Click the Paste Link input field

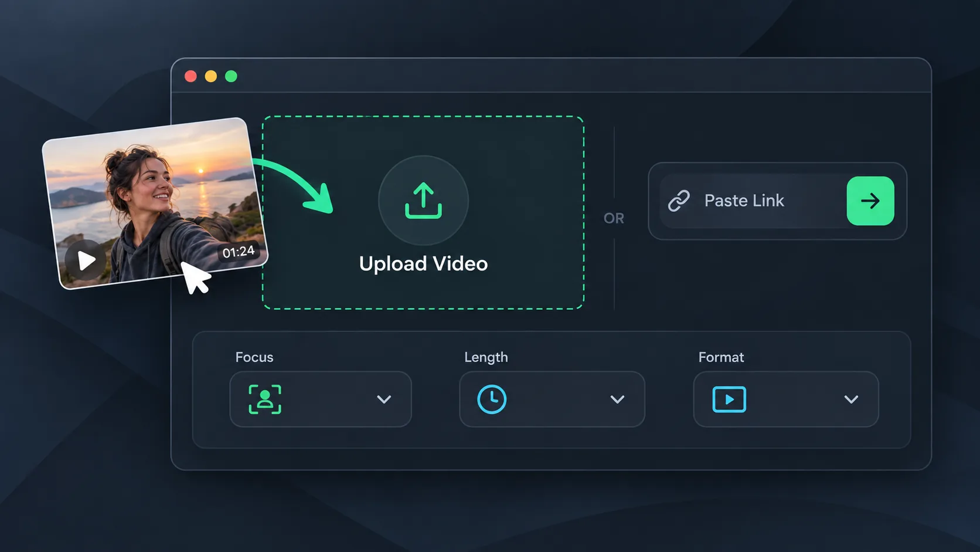(777, 201)
